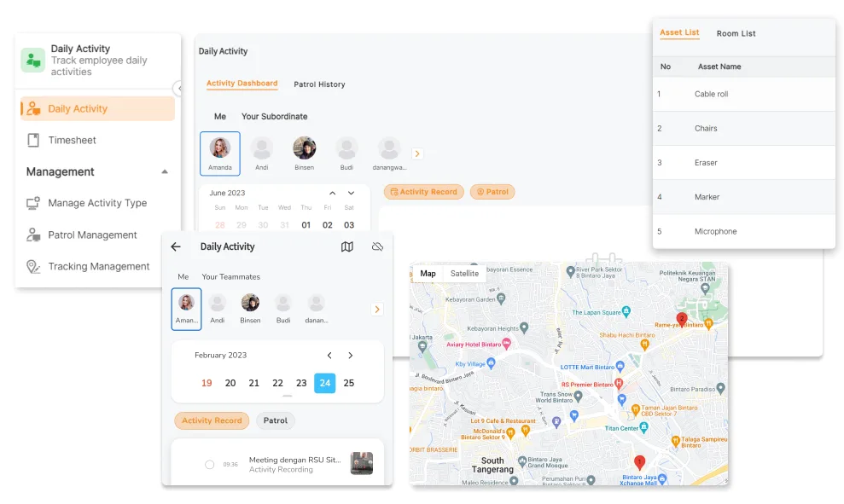
Task: Collapse the Management section
Action: tap(165, 171)
